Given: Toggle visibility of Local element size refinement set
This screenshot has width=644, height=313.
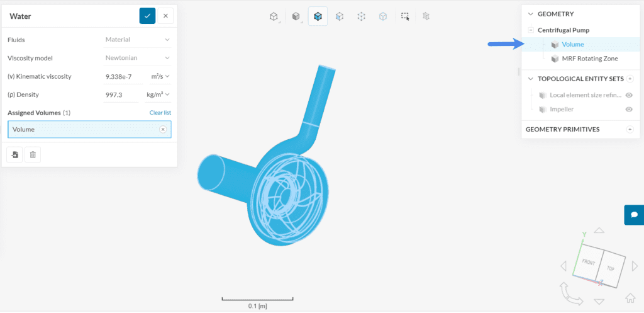Looking at the screenshot, I should (x=628, y=95).
